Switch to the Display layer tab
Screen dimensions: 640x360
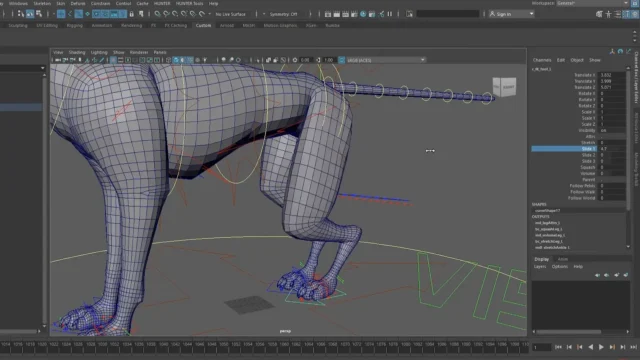[x=542, y=259]
